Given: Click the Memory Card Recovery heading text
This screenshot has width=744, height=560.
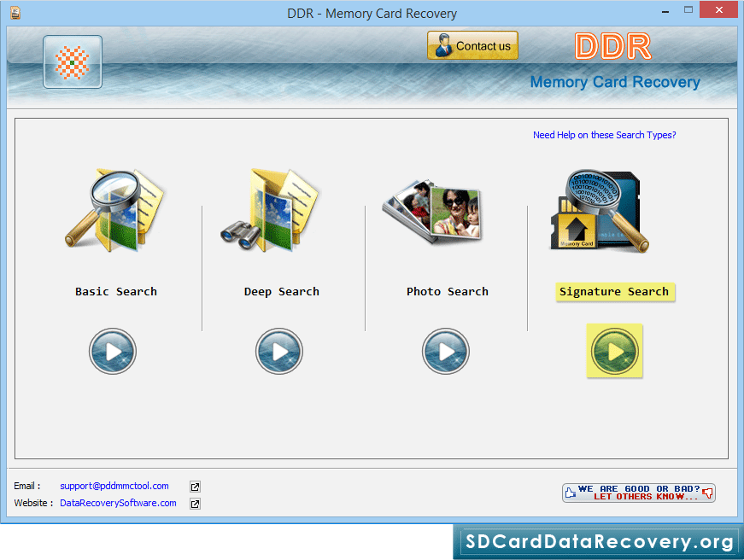Looking at the screenshot, I should tap(615, 82).
